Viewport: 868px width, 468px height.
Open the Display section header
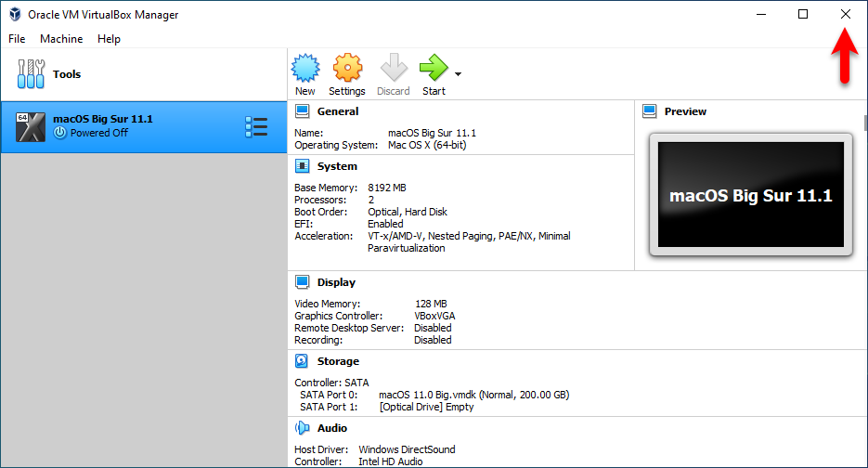click(336, 282)
